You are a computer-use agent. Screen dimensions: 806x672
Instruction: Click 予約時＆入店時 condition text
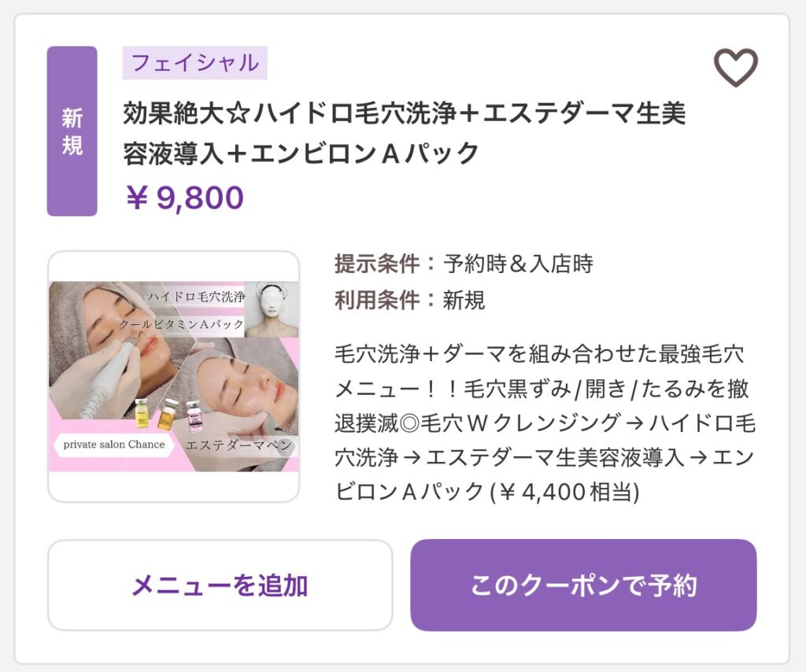518,264
